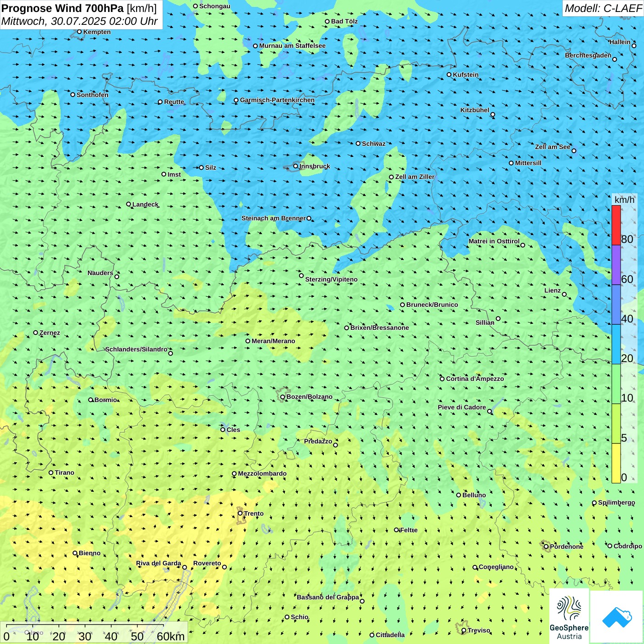Click the "Brixen/Bressanone" label
This screenshot has height=644, width=644.
(379, 328)
